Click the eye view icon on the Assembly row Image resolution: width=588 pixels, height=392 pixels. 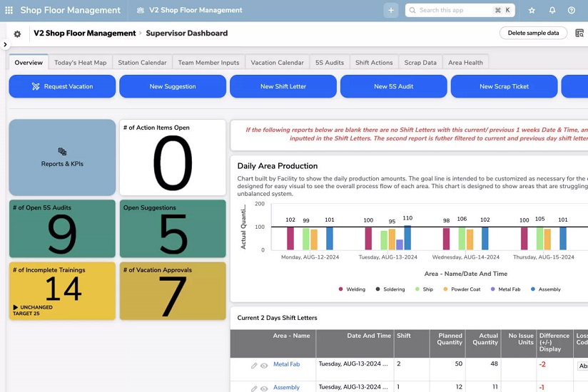[264, 388]
